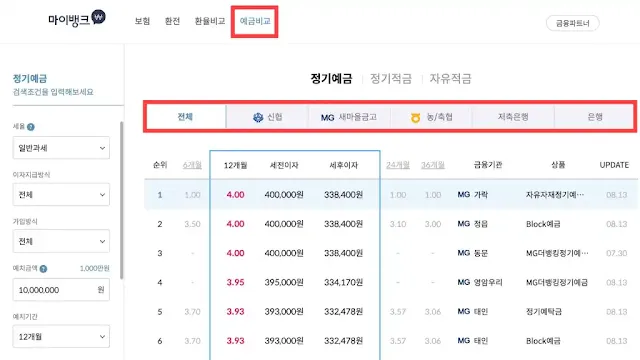
Task: Click the 1,000만원 amount label
Action: (95, 268)
